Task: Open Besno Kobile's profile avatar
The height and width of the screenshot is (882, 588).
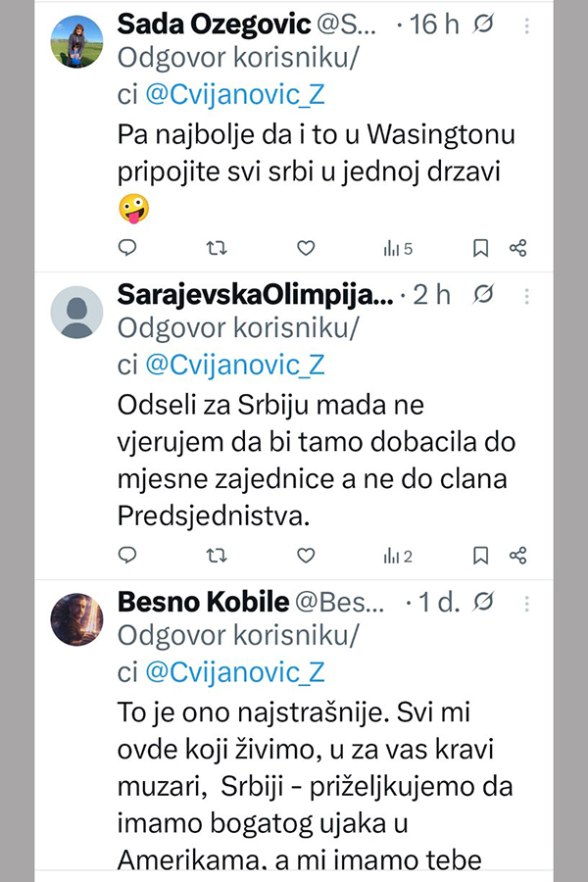Action: pyautogui.click(x=76, y=619)
